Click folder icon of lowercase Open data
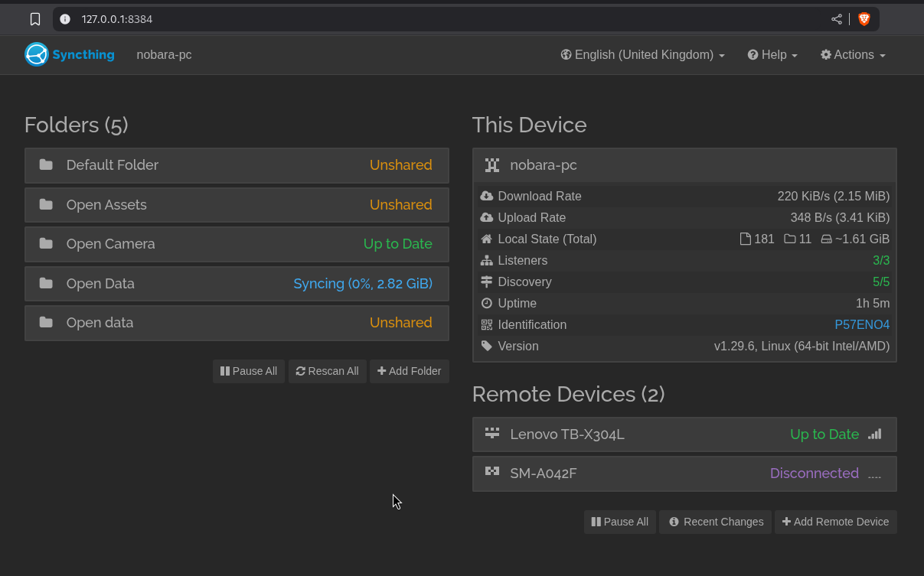The width and height of the screenshot is (924, 576). pyautogui.click(x=46, y=322)
